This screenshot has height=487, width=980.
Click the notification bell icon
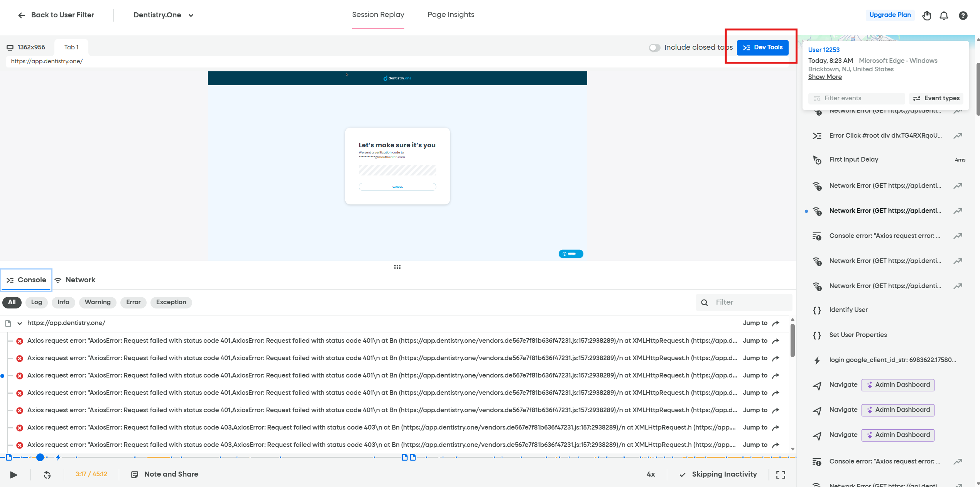point(944,15)
